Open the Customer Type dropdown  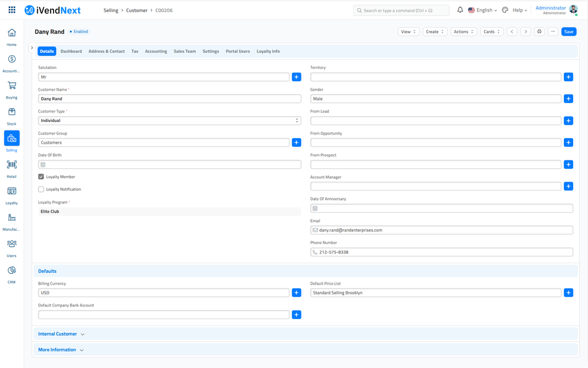point(169,121)
